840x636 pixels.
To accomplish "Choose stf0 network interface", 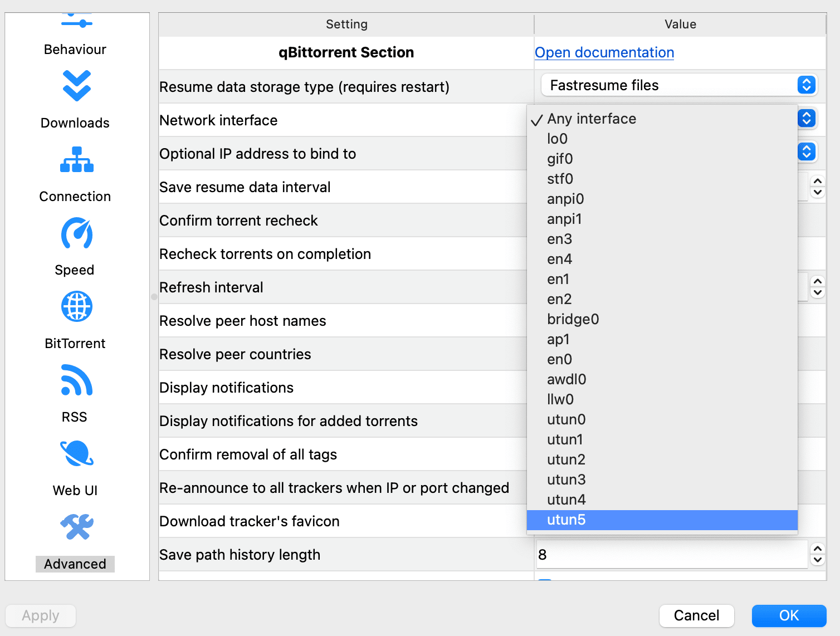I will [x=662, y=179].
